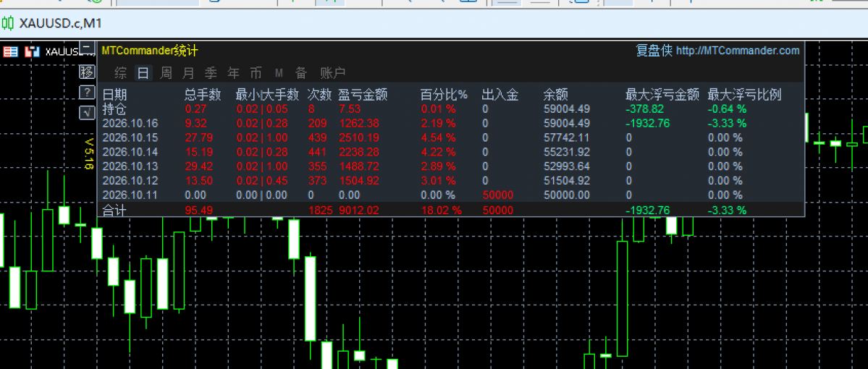Screen dimensions: 868x369
Task: Click the 次数 column header
Action: (319, 96)
